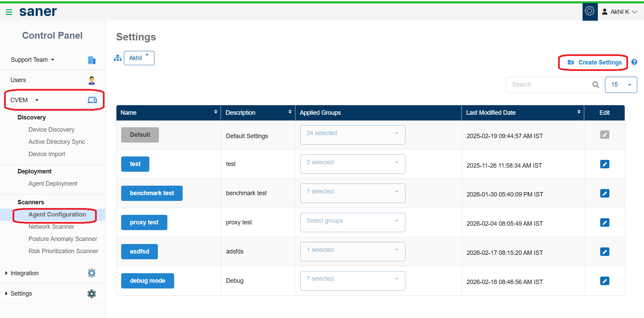Open the Network Scanner menu item
644x318 pixels.
[x=51, y=227]
